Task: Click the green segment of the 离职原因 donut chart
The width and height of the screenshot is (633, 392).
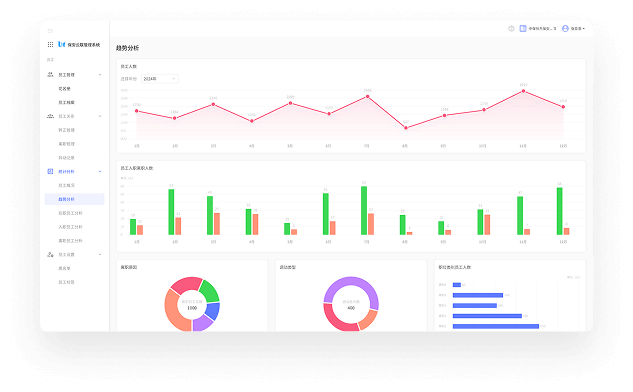Action: click(210, 291)
